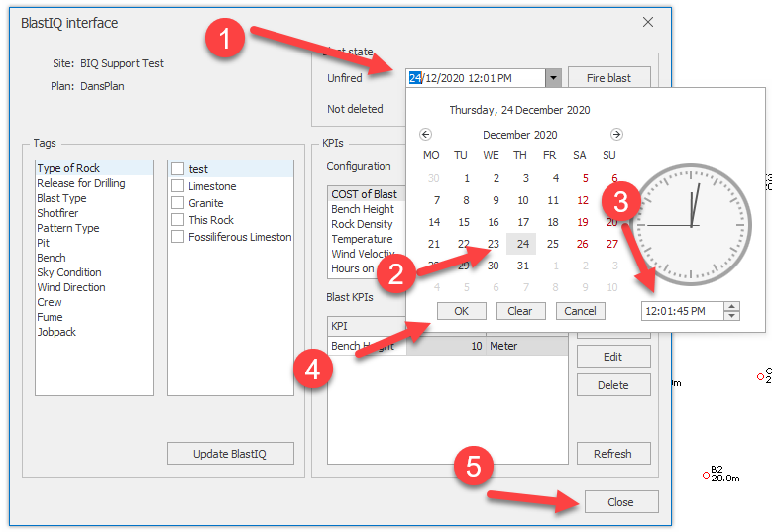This screenshot has height=532, width=772.
Task: Click the 12:01:45 PM time field
Action: pos(683,311)
